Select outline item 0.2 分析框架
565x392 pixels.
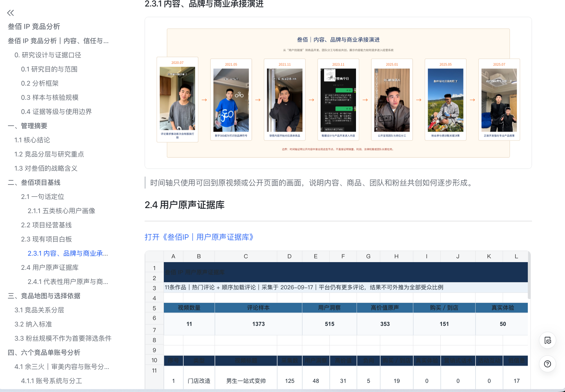40,83
